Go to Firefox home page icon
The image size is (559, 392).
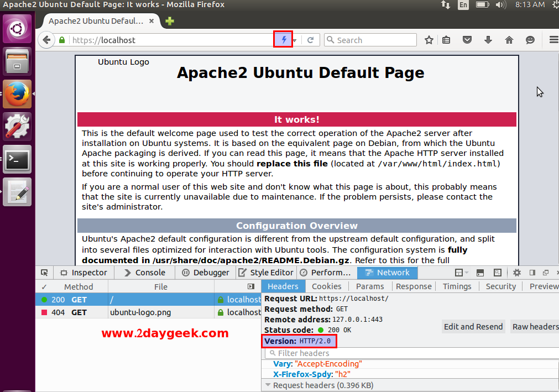(x=509, y=40)
